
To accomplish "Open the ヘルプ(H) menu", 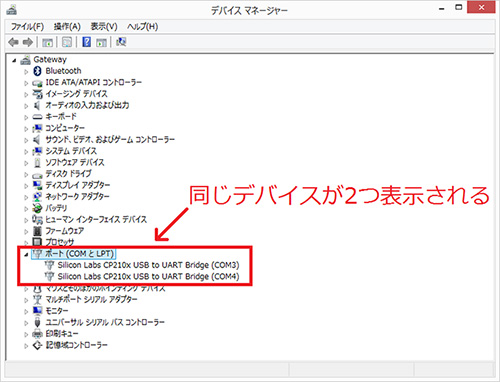I will [x=142, y=26].
